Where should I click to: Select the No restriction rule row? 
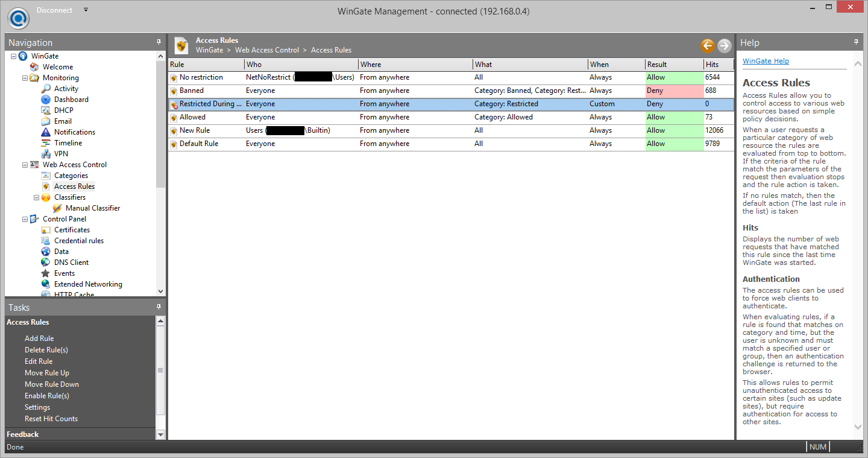coord(451,78)
